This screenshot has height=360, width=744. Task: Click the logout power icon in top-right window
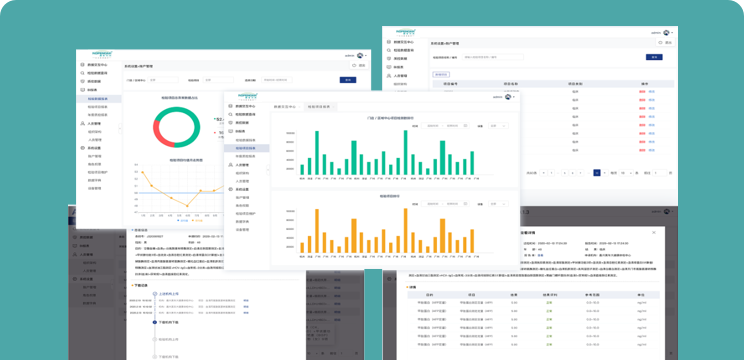661,42
